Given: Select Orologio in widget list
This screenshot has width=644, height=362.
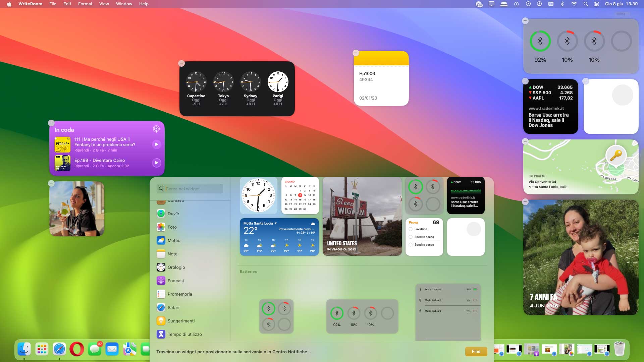Looking at the screenshot, I should [176, 267].
